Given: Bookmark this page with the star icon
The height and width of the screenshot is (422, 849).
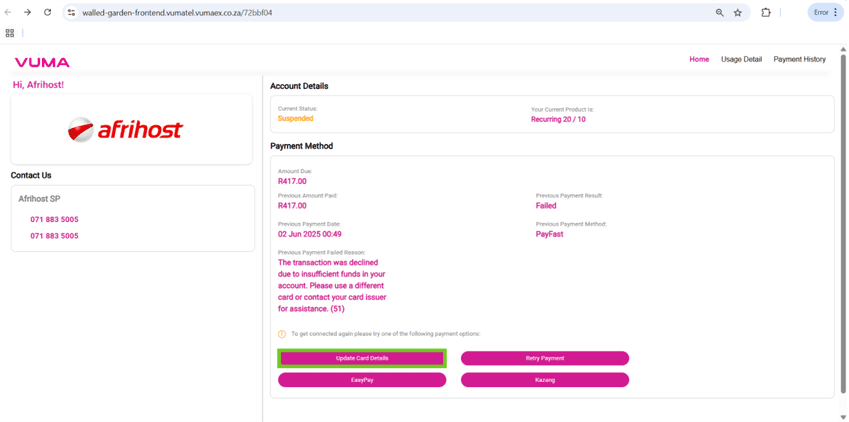Looking at the screenshot, I should tap(738, 13).
